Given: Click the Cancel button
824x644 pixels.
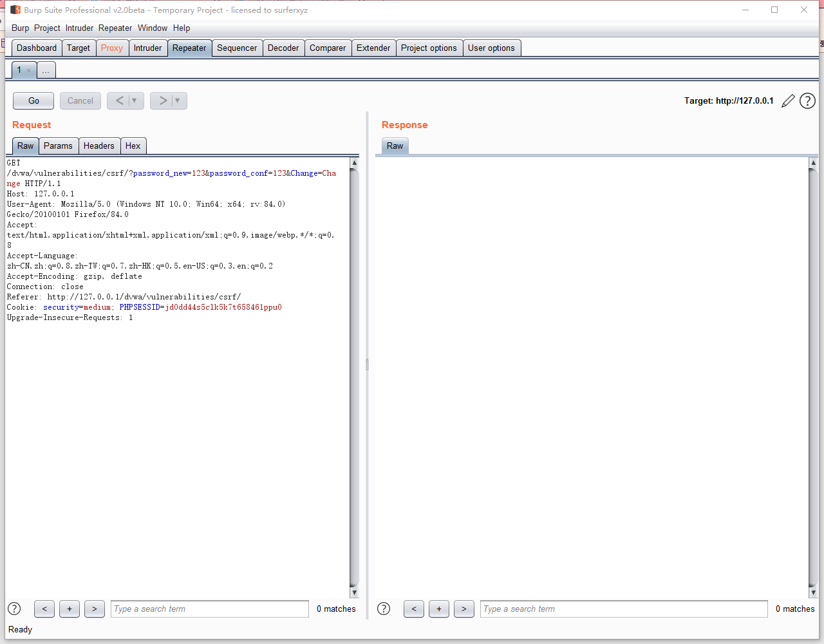Looking at the screenshot, I should coord(80,100).
